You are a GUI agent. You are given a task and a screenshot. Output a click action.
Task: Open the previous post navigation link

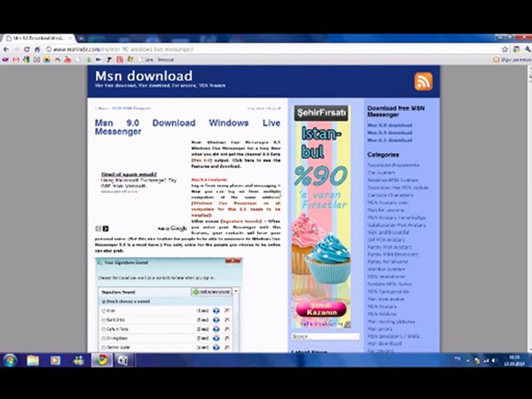(123, 108)
